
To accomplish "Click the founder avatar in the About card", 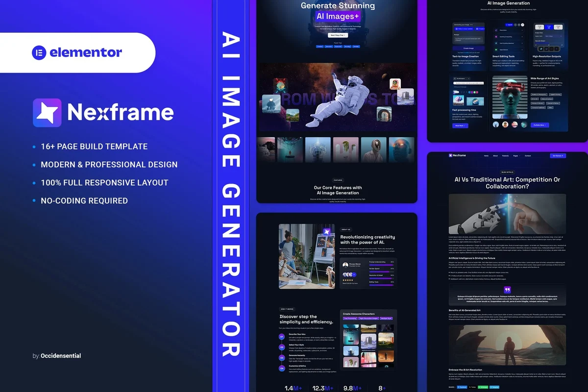I will [345, 265].
